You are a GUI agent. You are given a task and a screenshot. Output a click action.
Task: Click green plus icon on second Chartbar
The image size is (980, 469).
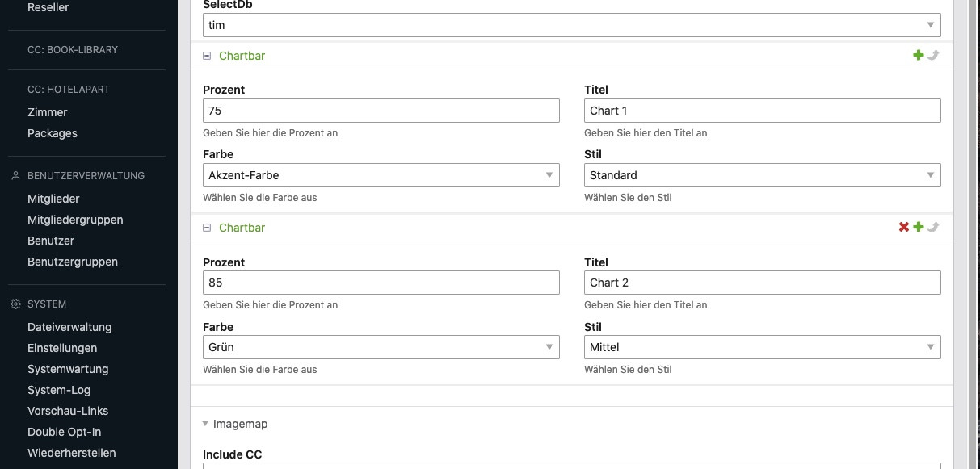point(918,228)
